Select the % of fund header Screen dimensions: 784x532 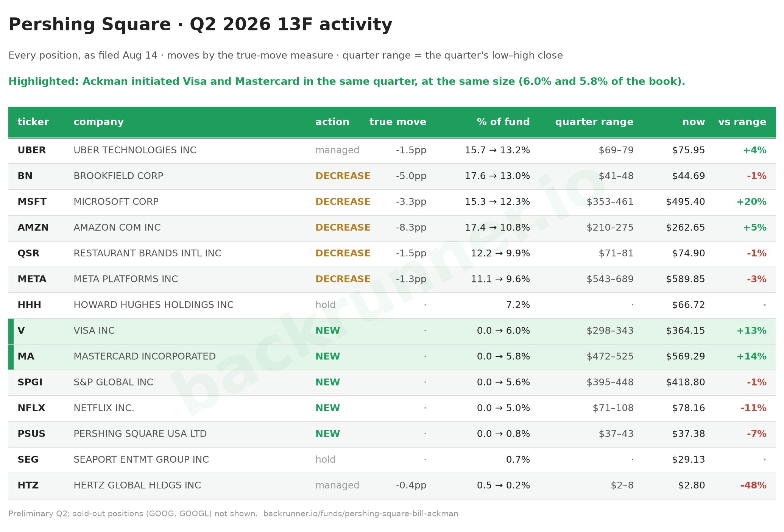tap(503, 122)
